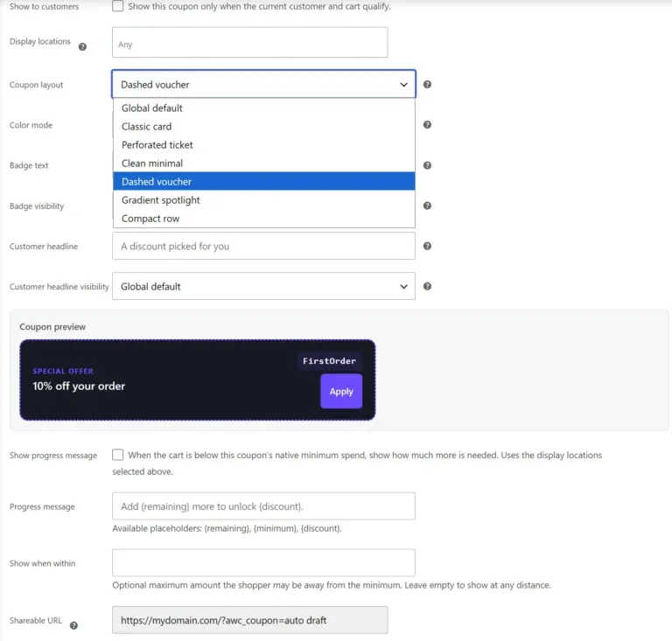Image resolution: width=672 pixels, height=641 pixels.
Task: Click the Apply button in coupon preview
Action: 341,392
